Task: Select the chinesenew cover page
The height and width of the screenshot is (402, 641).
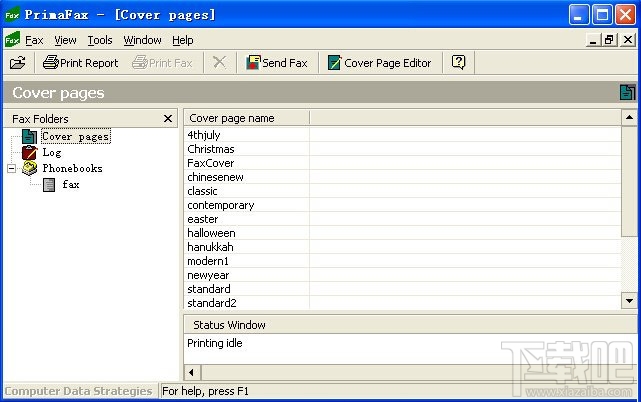Action: [x=215, y=177]
